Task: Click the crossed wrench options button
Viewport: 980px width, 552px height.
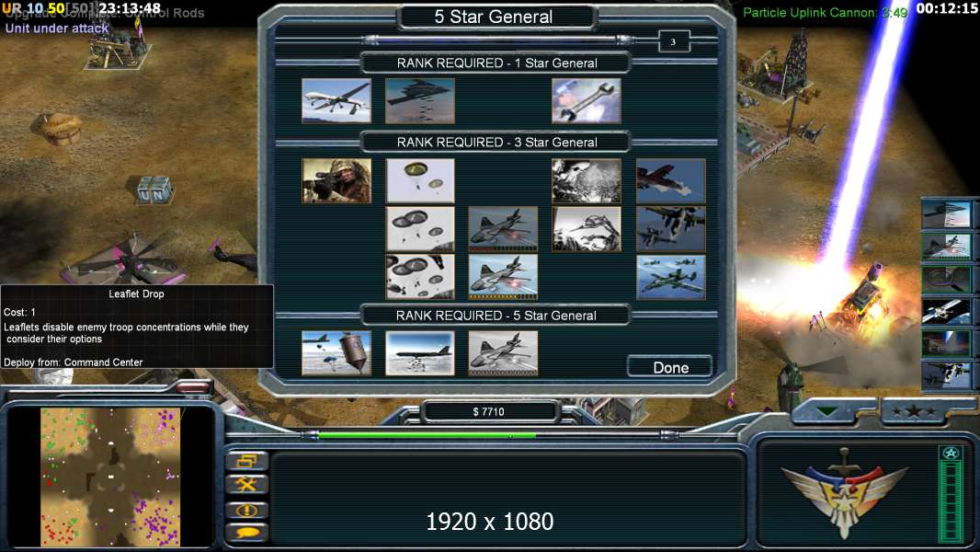Action: tap(247, 485)
